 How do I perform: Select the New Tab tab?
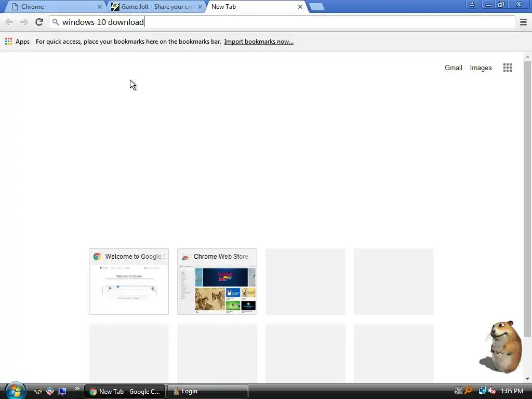256,7
